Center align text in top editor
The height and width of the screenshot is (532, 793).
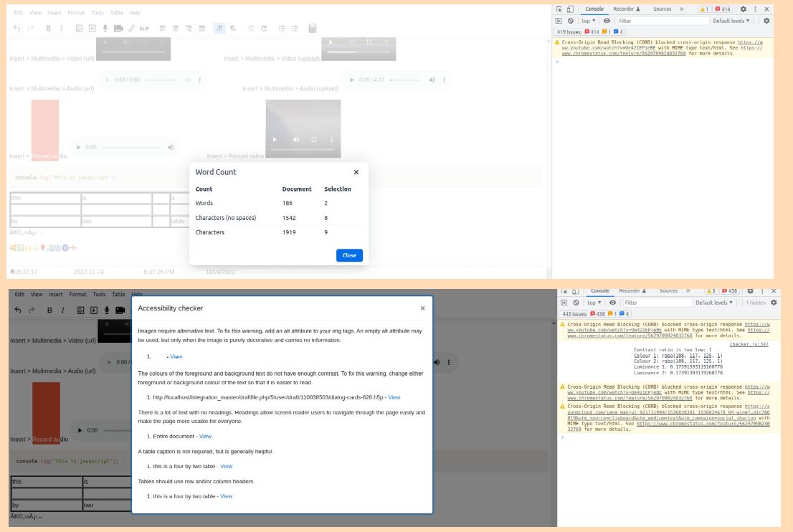pos(176,28)
